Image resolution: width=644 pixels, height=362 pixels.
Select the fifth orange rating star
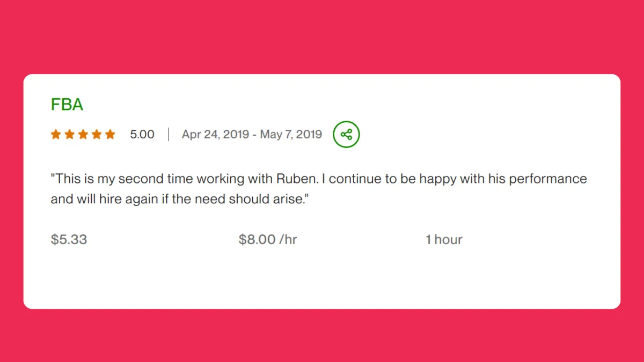pyautogui.click(x=110, y=134)
